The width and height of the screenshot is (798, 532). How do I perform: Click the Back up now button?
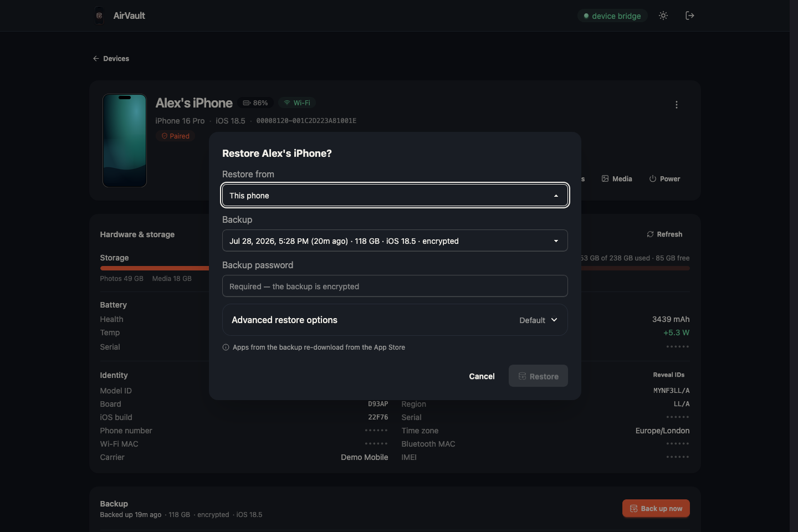pos(656,509)
